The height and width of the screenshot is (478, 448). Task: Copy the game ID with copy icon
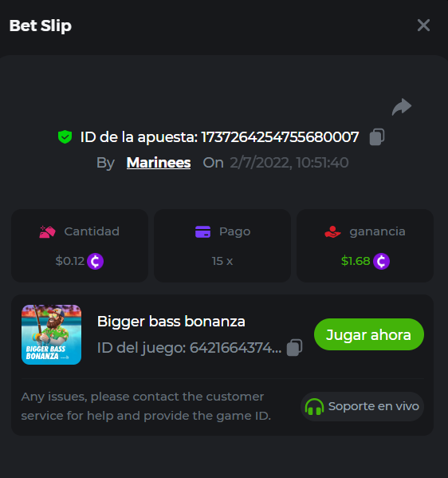[x=294, y=347]
